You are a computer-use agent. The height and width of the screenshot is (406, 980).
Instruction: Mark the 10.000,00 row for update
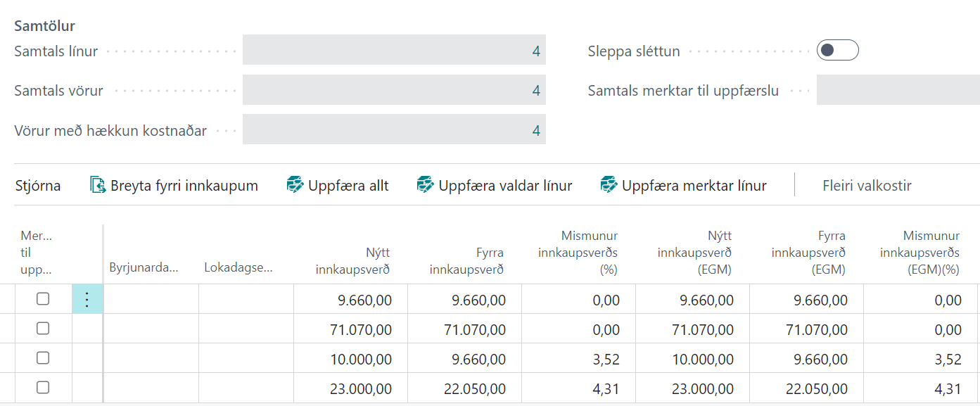43,358
